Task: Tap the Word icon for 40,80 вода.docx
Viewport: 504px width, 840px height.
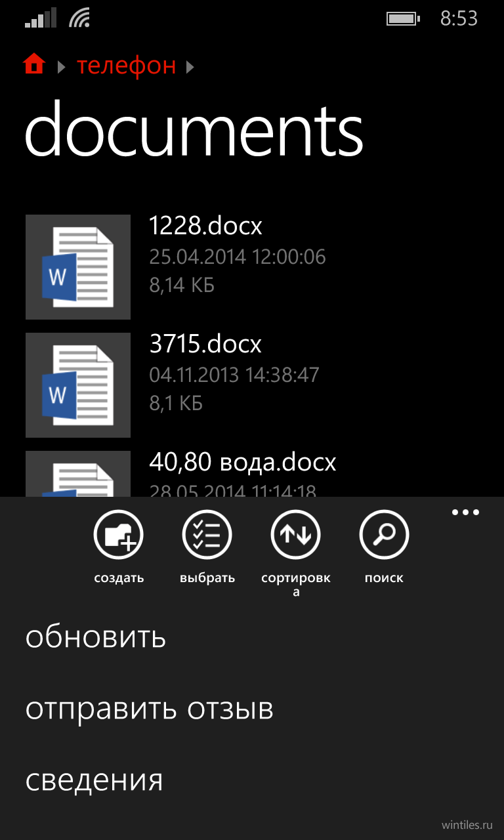Action: 78,474
